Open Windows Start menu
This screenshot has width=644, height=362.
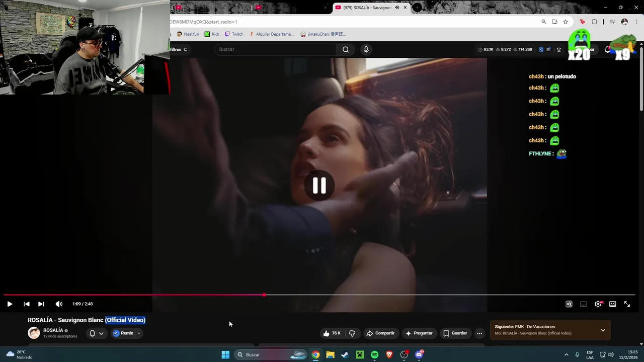click(x=225, y=354)
